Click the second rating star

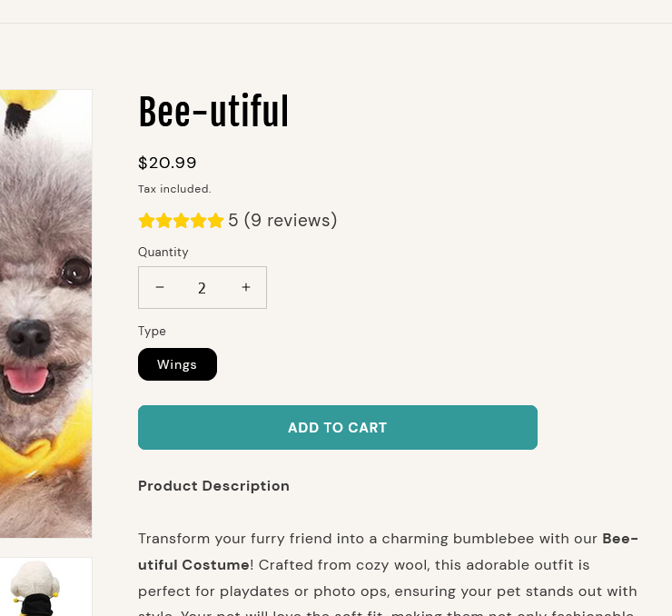tap(163, 221)
